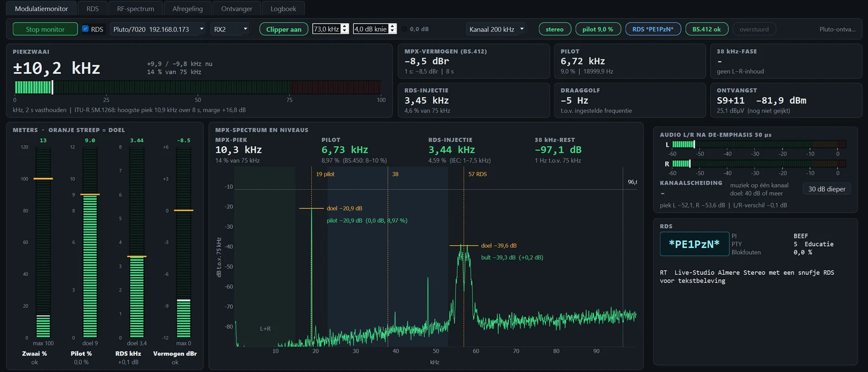This screenshot has width=868, height=372.
Task: Click the L audio level meter
Action: pos(759,144)
